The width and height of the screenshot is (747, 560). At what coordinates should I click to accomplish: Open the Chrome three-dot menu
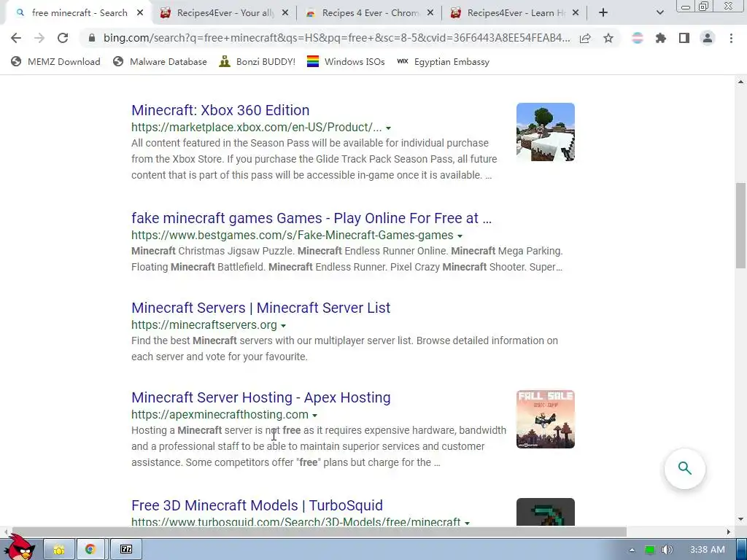click(731, 38)
